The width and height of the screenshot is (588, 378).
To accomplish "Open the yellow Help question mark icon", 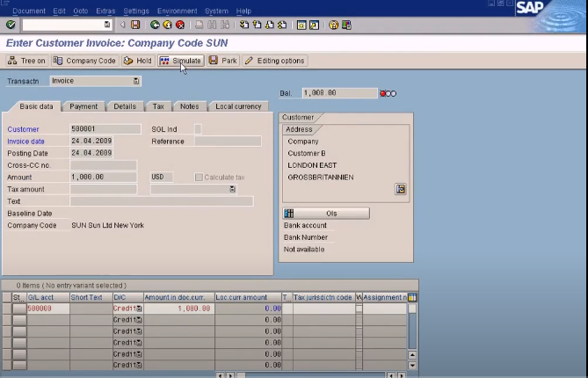I will tap(333, 25).
